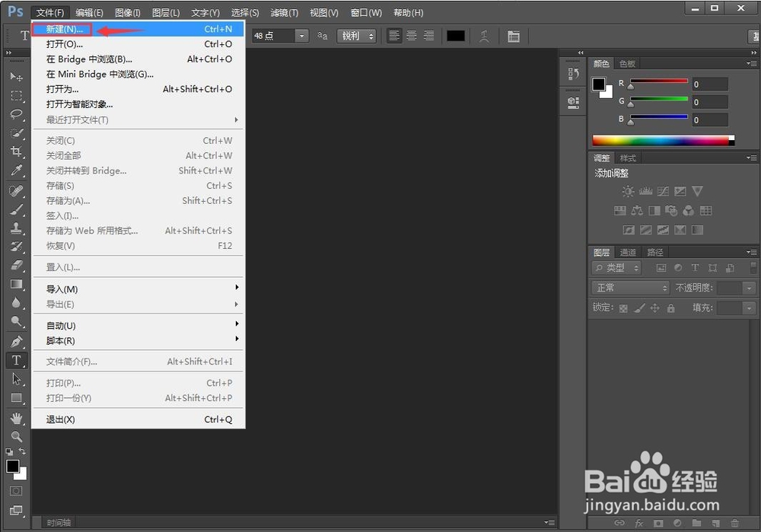Open the 时间轴 timeline panel tab

(x=59, y=523)
